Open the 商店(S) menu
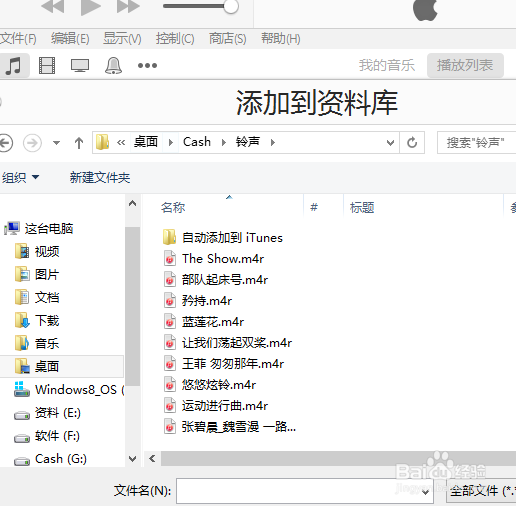The height and width of the screenshot is (506, 516). click(227, 39)
